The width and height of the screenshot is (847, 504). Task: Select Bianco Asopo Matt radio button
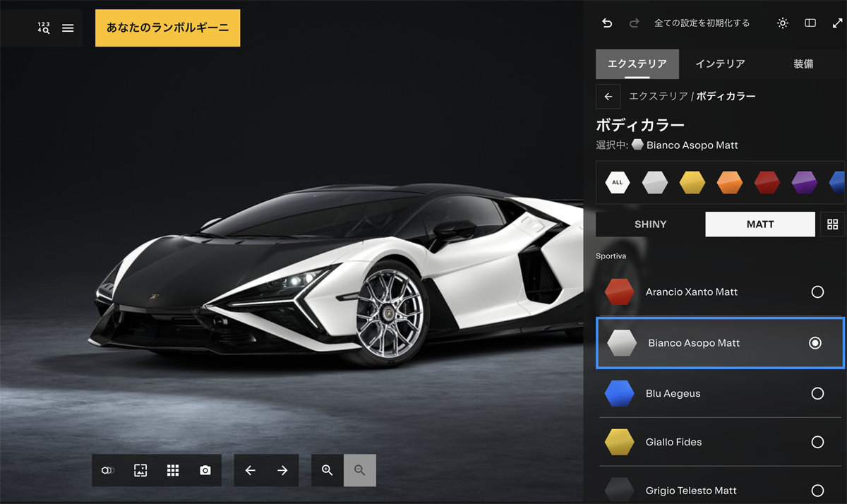click(815, 343)
